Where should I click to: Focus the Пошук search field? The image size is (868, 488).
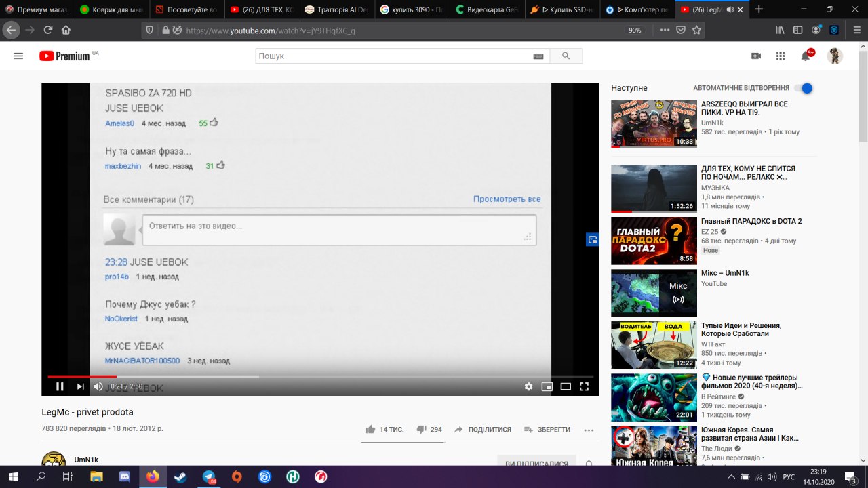(x=393, y=56)
